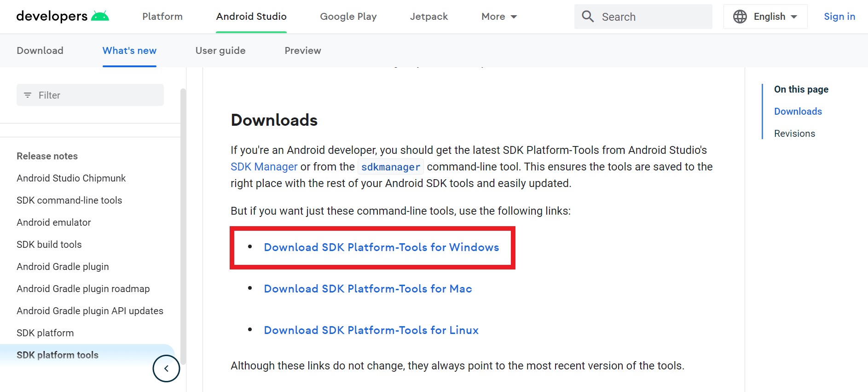This screenshot has width=868, height=392.
Task: Click the filter lines icon in sidebar
Action: click(28, 95)
